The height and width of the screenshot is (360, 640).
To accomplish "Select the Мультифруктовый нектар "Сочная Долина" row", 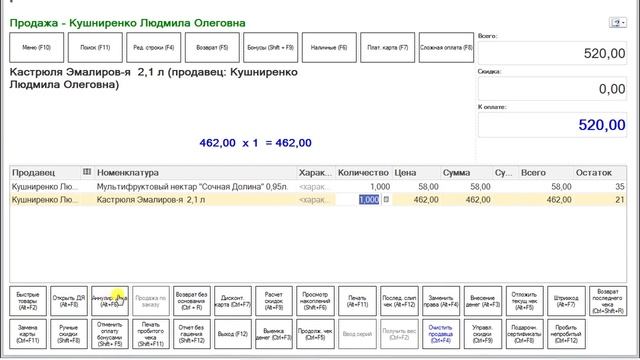I will [318, 187].
